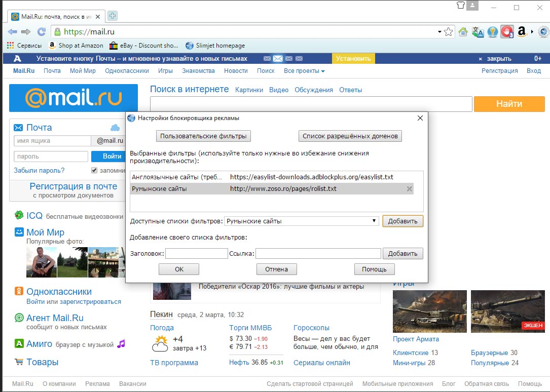Click the cloud icon in Почта panel
This screenshot has height=392, width=550.
coord(115,128)
